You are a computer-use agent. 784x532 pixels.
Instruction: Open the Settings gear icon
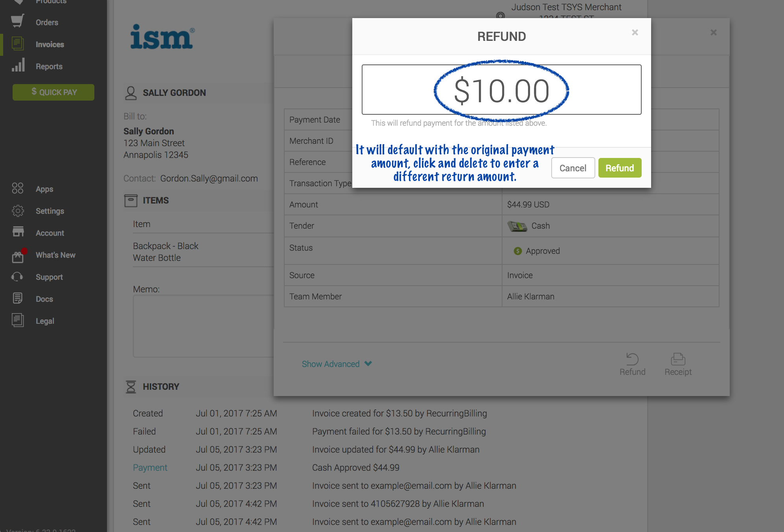[18, 211]
